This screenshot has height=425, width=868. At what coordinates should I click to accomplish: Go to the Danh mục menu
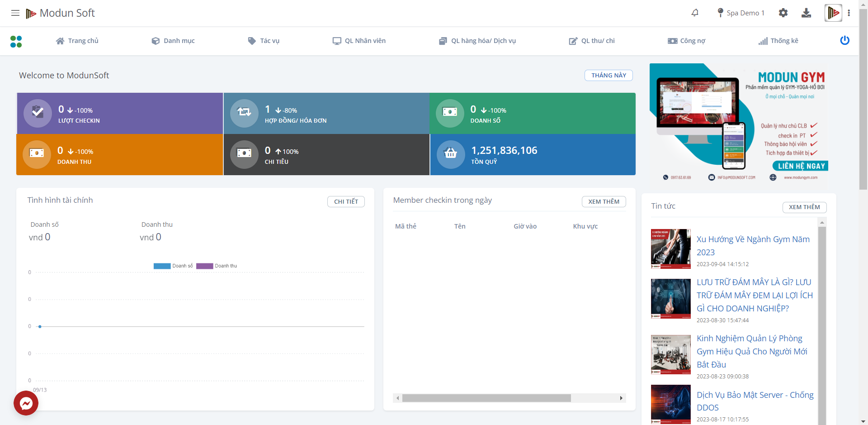coord(173,41)
